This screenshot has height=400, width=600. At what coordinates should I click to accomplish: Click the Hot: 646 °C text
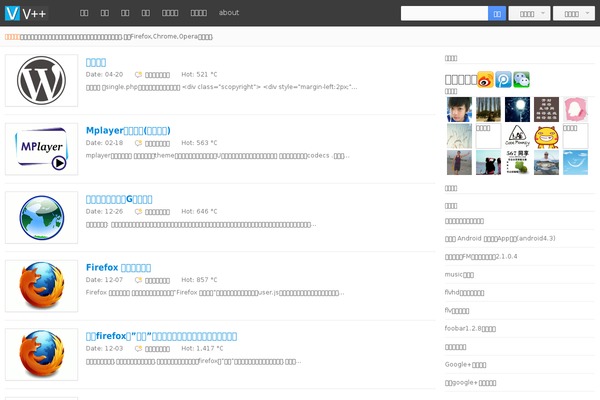tap(199, 211)
